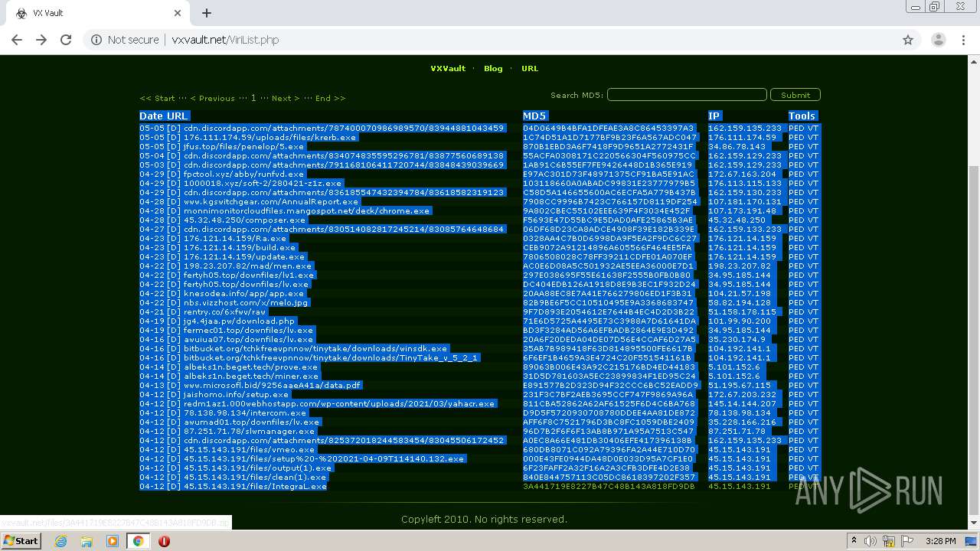Open the Windows Start menu
The height and width of the screenshot is (551, 980).
[21, 541]
